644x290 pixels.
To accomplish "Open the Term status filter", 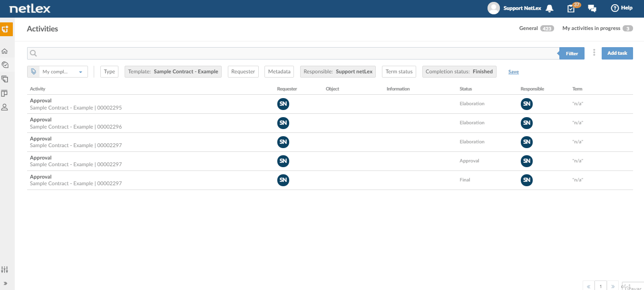I will pos(399,72).
